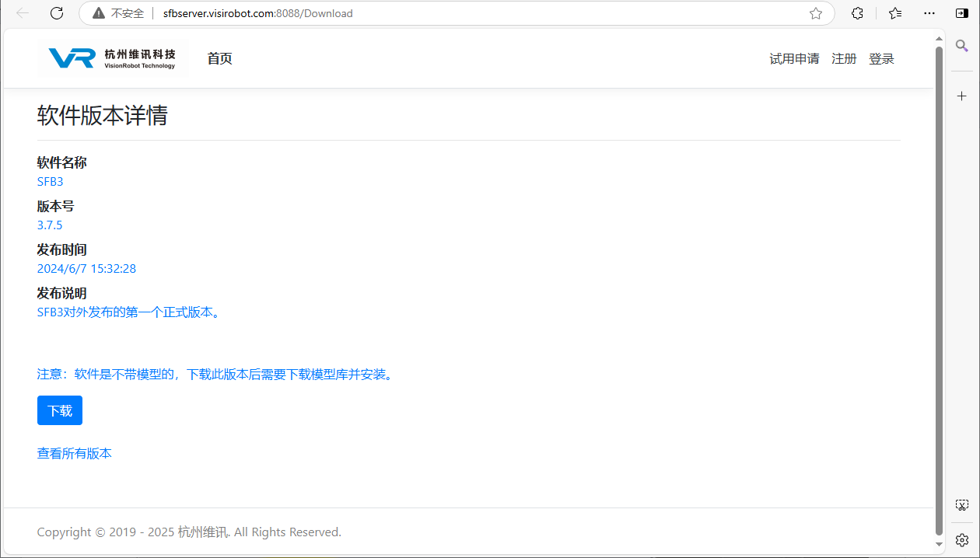Toggle the sidebar pane icon
The image size is (980, 558).
pos(962,13)
